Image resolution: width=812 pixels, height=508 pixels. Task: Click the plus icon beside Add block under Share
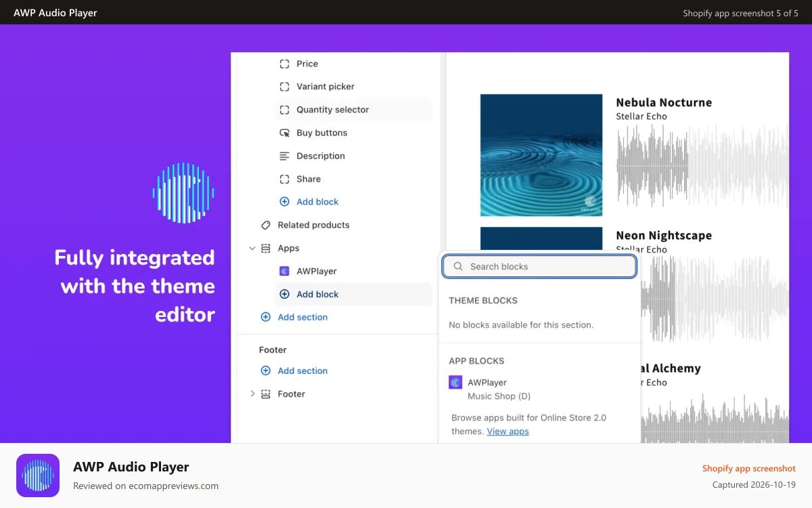point(284,202)
